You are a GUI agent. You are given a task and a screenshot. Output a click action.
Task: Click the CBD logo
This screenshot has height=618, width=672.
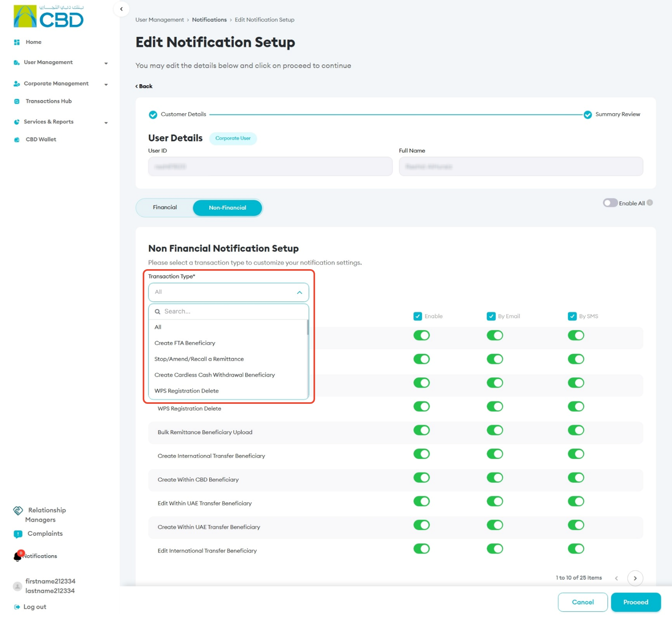click(48, 16)
